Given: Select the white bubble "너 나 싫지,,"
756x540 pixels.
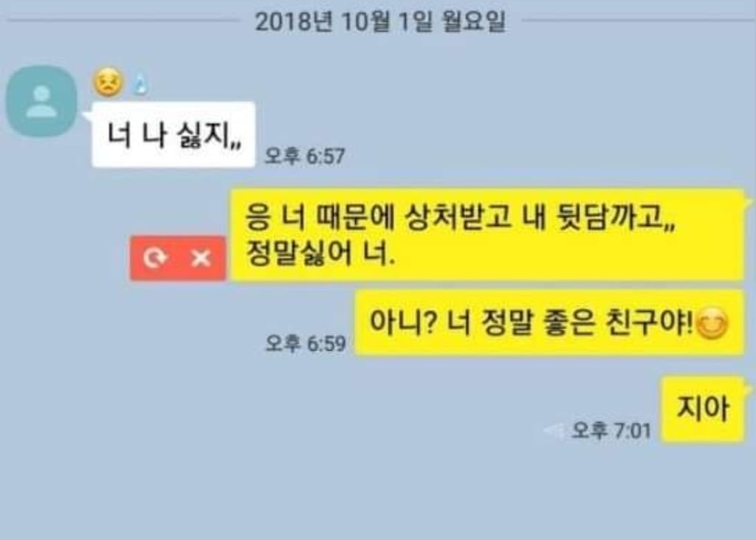Looking at the screenshot, I should (x=173, y=134).
